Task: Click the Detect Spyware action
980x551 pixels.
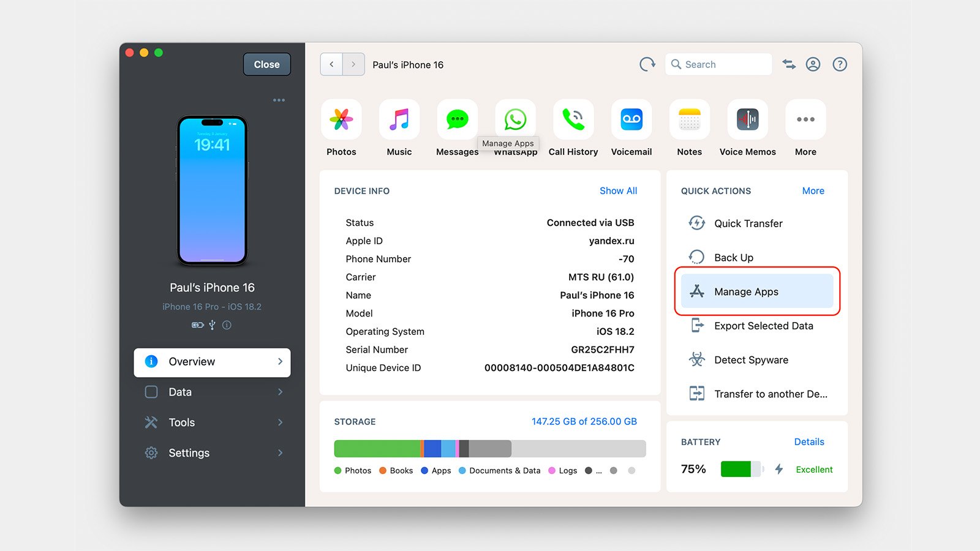Action: coord(757,360)
